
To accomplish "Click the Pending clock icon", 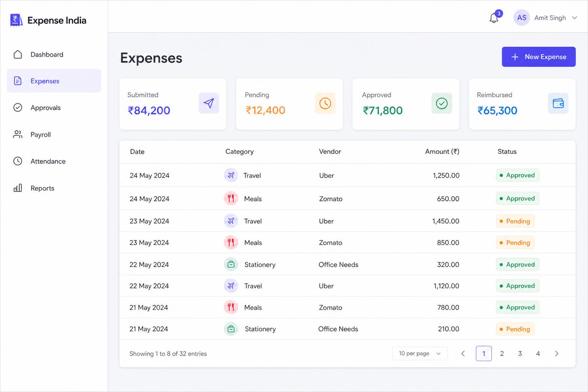I will click(x=325, y=103).
